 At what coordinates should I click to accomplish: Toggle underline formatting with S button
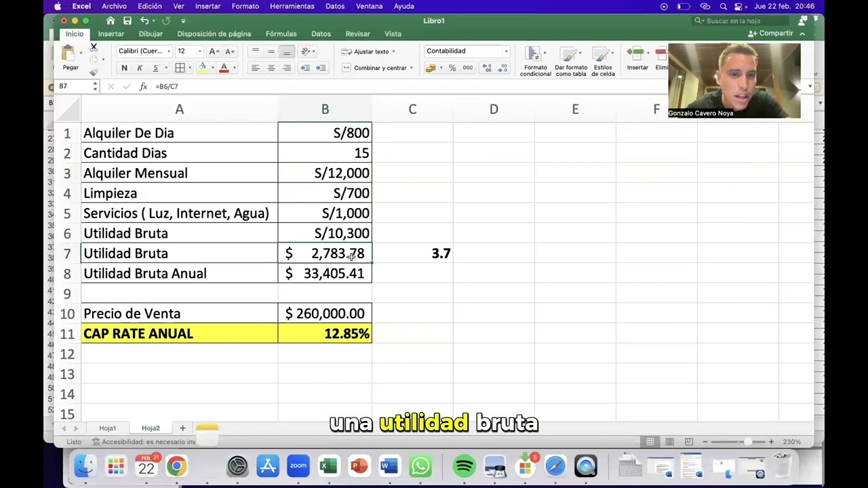(x=155, y=68)
